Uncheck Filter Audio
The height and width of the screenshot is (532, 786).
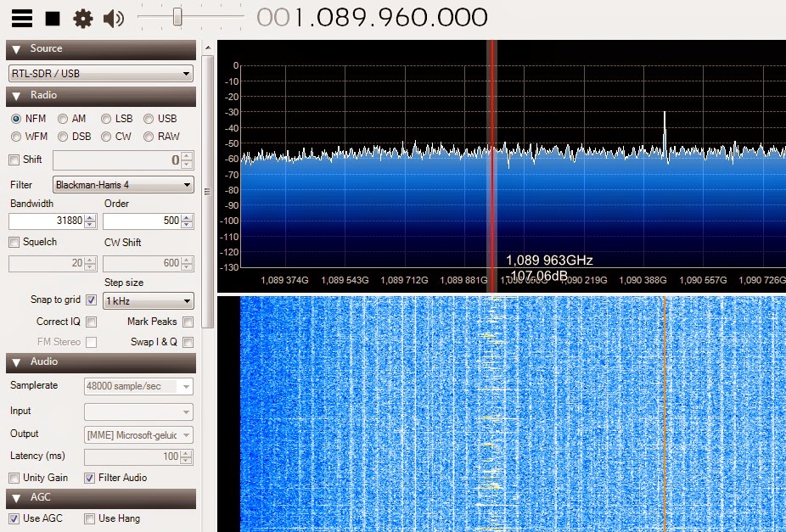point(89,477)
